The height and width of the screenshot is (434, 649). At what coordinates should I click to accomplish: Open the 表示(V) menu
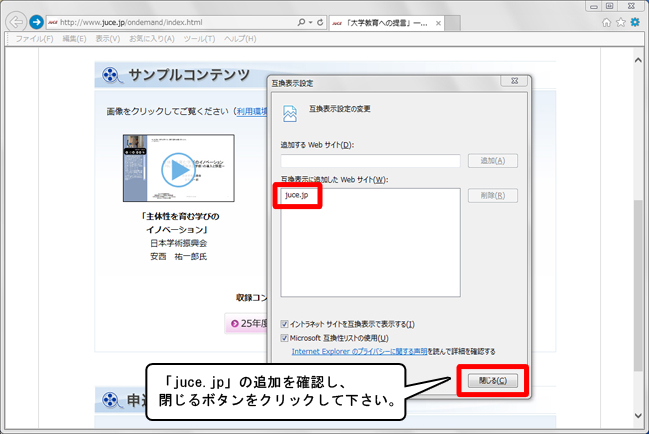tap(108, 38)
